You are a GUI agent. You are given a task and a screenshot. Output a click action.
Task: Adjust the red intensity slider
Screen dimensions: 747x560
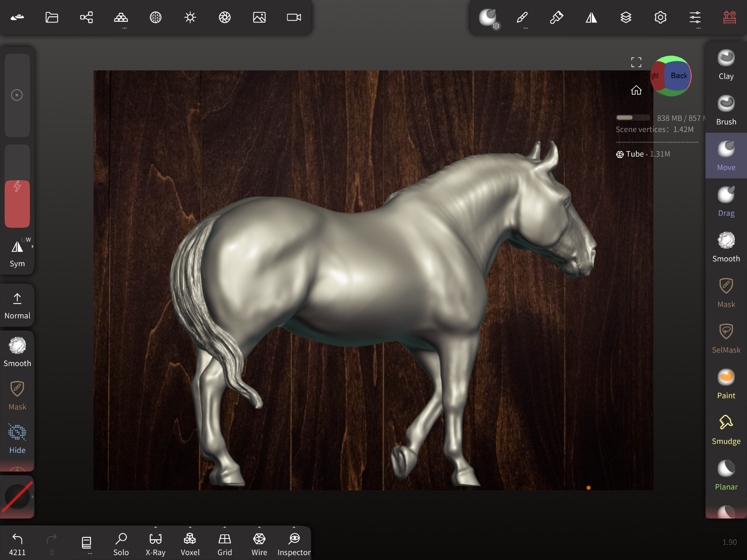tap(17, 203)
